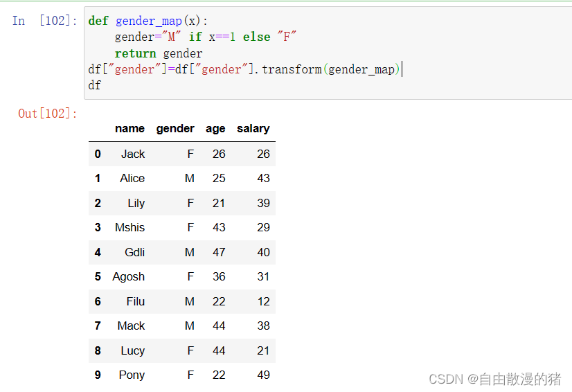Click row index 5 label

point(98,276)
